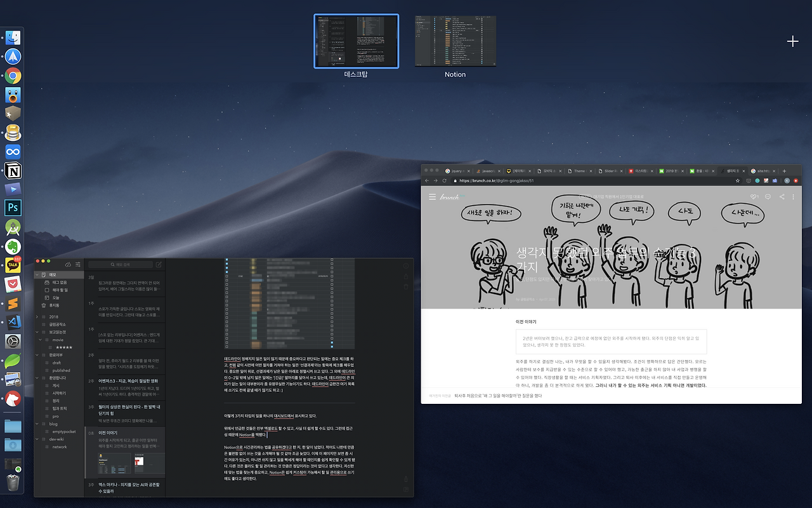812x508 pixels.
Task: Select the published tag in Bear's sidebar
Action: [x=58, y=370]
